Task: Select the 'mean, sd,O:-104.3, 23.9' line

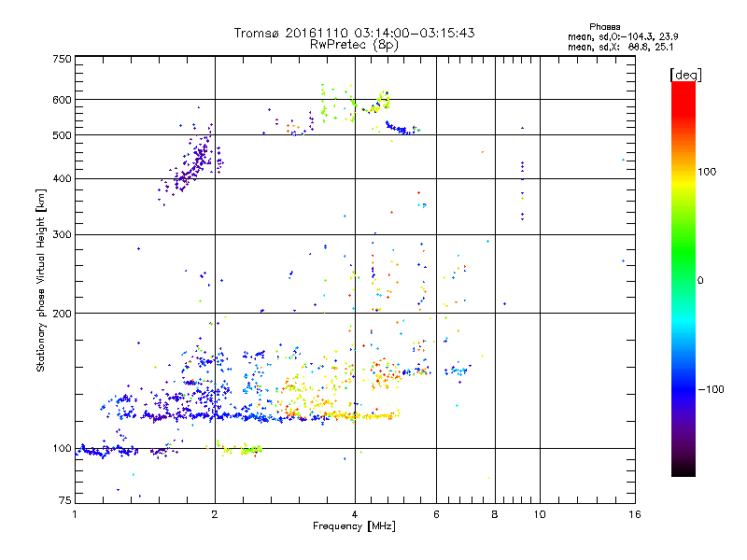Action: point(623,36)
